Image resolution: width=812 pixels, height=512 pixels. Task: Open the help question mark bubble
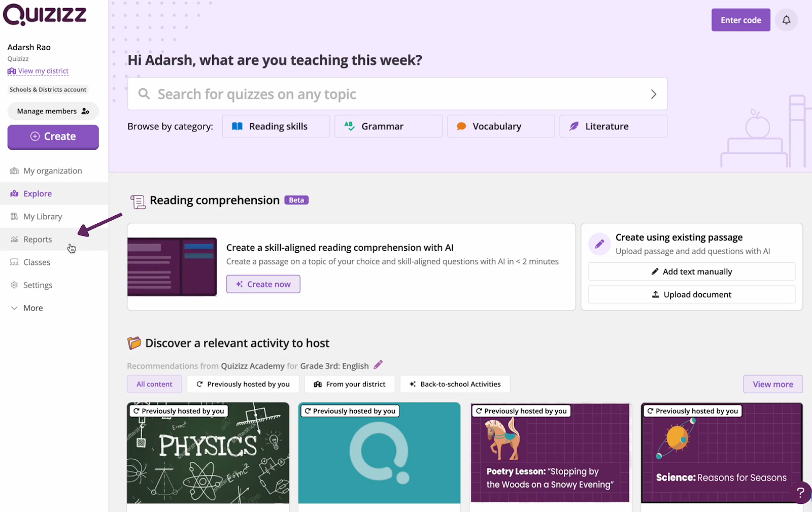click(800, 492)
